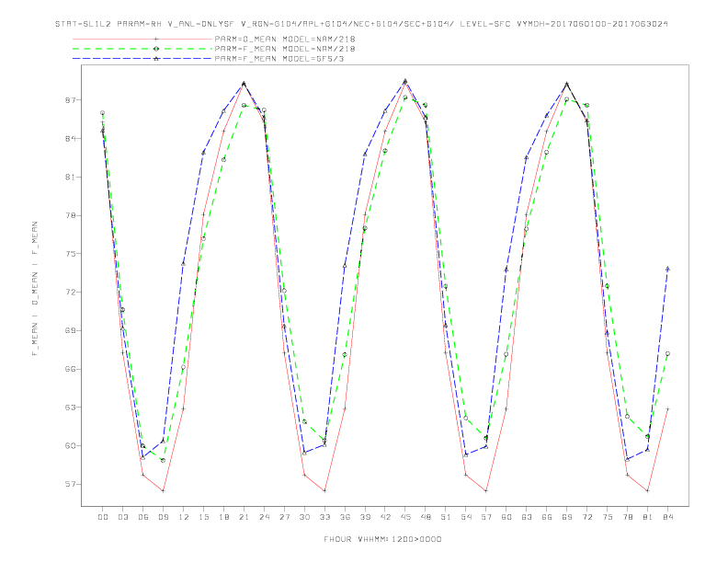Image resolution: width=728 pixels, height=563 pixels.
Task: Select legend entry PARM=F_MEAN MODEL=NAM/218
Action: [285, 49]
